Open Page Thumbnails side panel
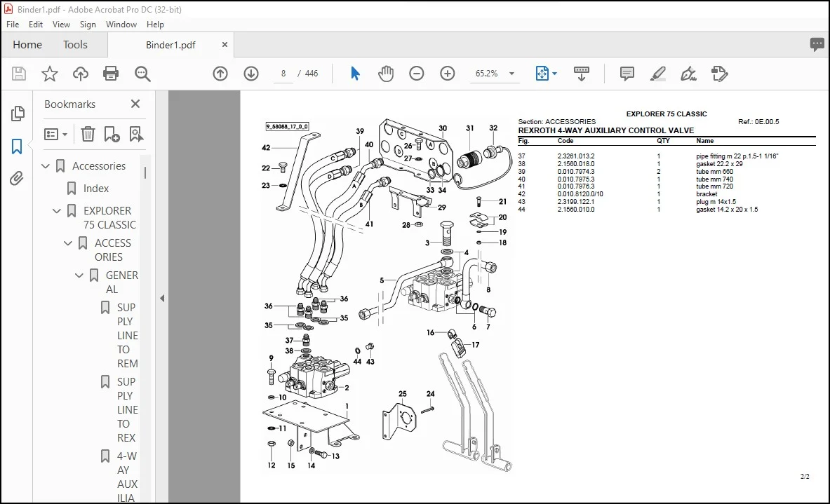Image resolution: width=830 pixels, height=504 pixels. pyautogui.click(x=17, y=113)
